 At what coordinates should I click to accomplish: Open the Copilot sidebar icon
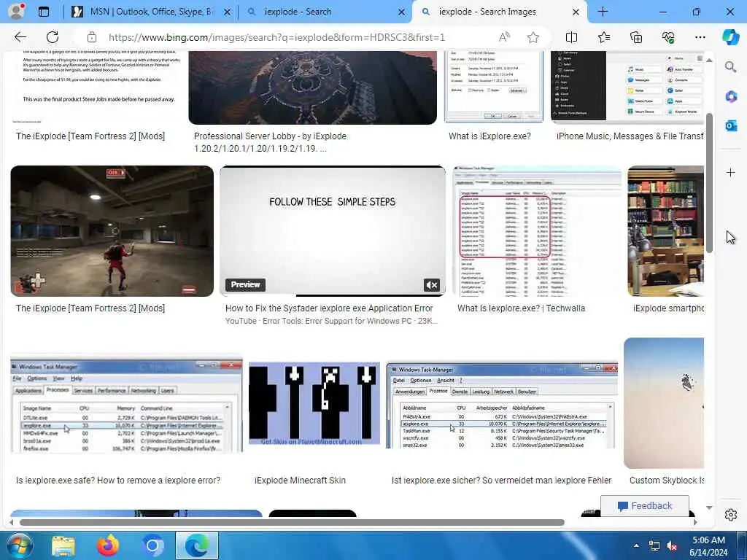point(731,37)
